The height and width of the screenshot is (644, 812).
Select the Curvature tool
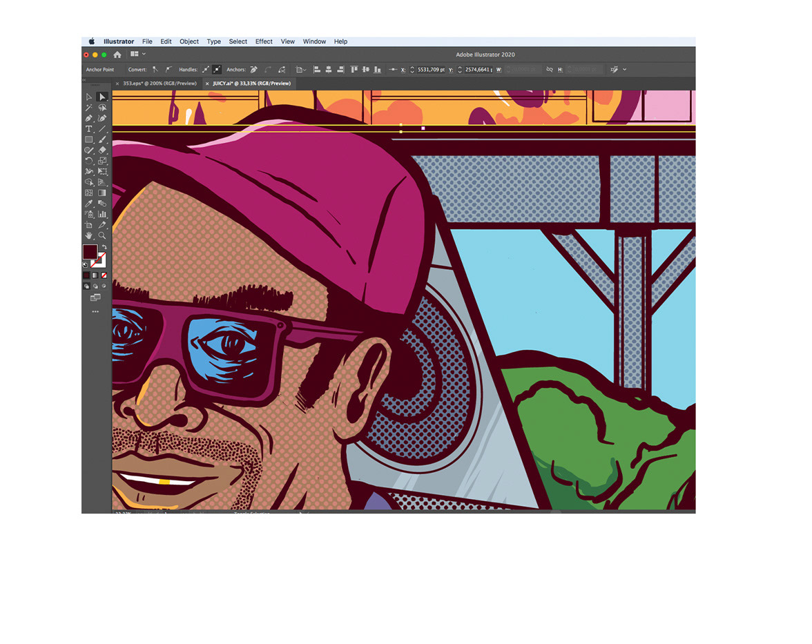coord(102,118)
